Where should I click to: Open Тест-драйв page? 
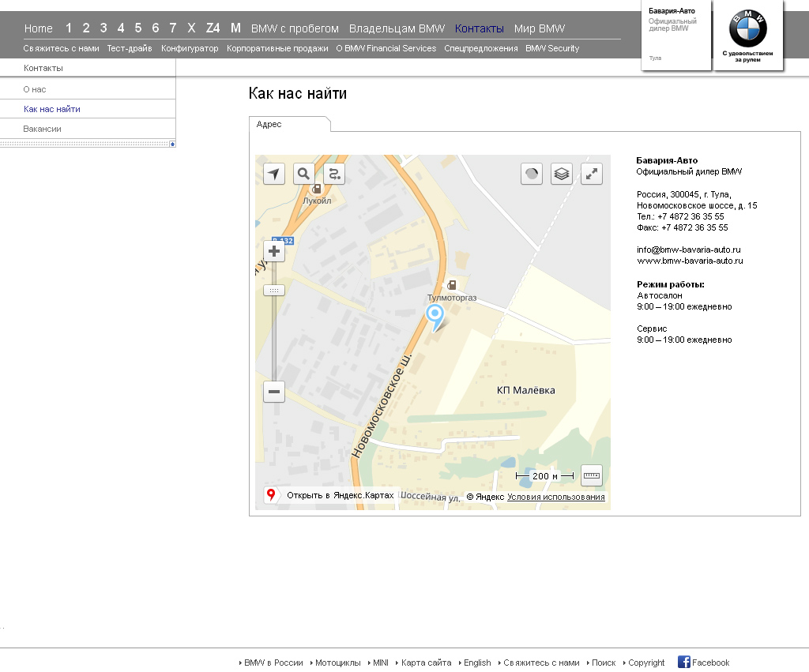tap(130, 48)
